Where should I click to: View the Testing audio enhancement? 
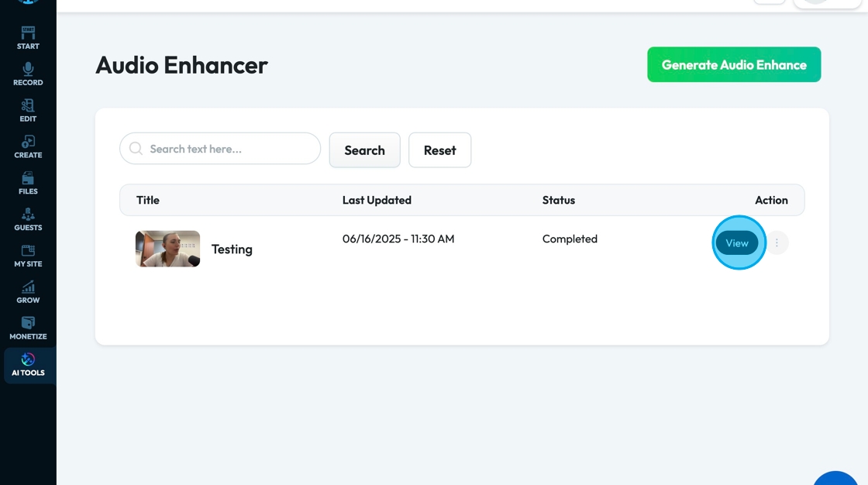(737, 243)
